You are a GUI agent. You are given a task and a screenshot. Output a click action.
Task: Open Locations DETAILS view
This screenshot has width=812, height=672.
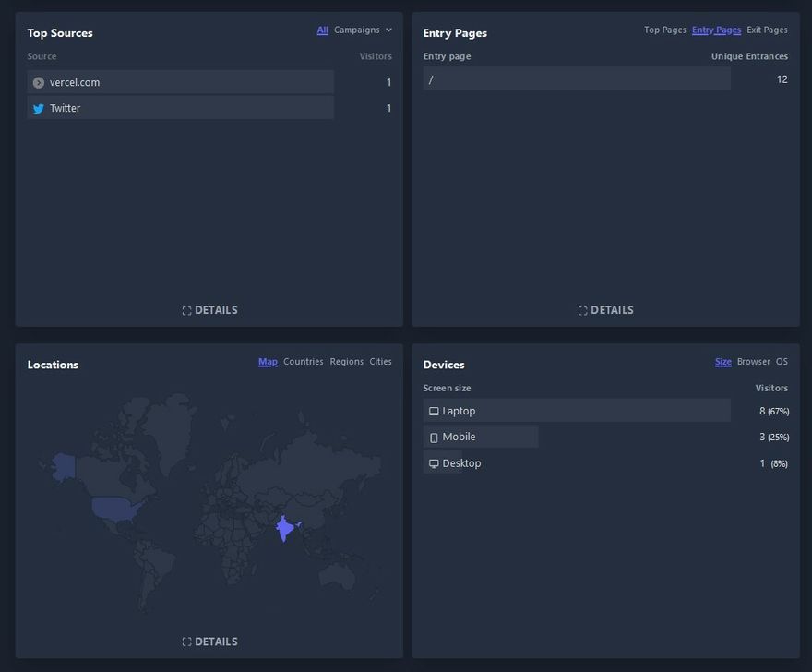[x=210, y=642]
